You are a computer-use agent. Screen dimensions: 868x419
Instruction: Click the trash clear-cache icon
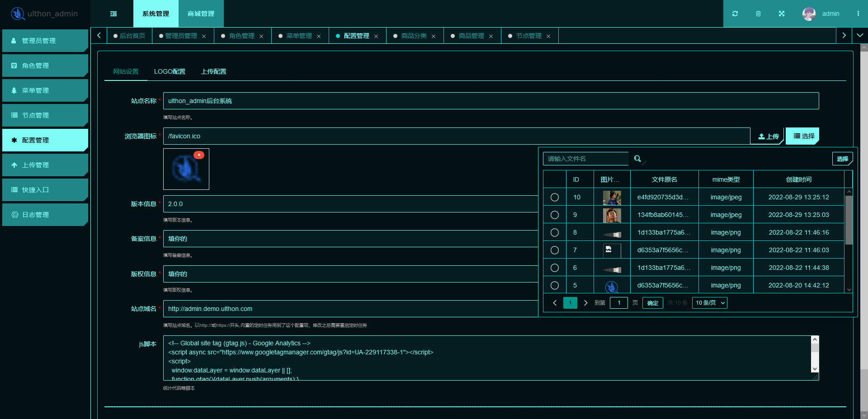pos(758,14)
